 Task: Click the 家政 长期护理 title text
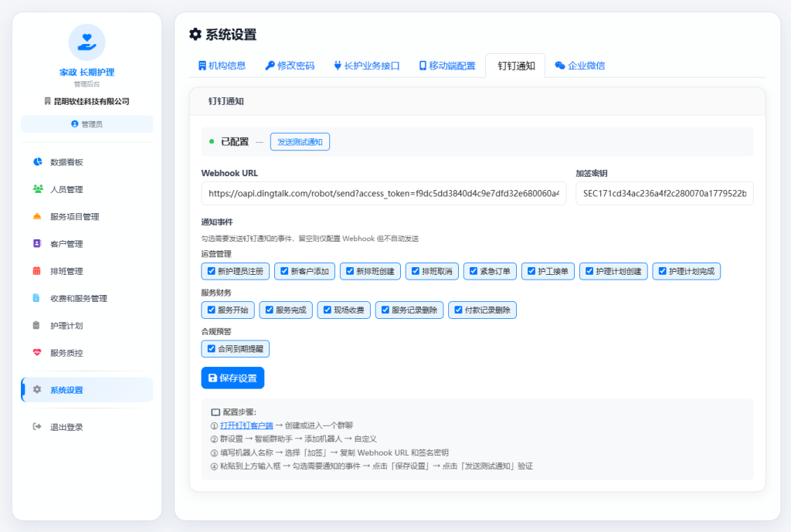87,72
